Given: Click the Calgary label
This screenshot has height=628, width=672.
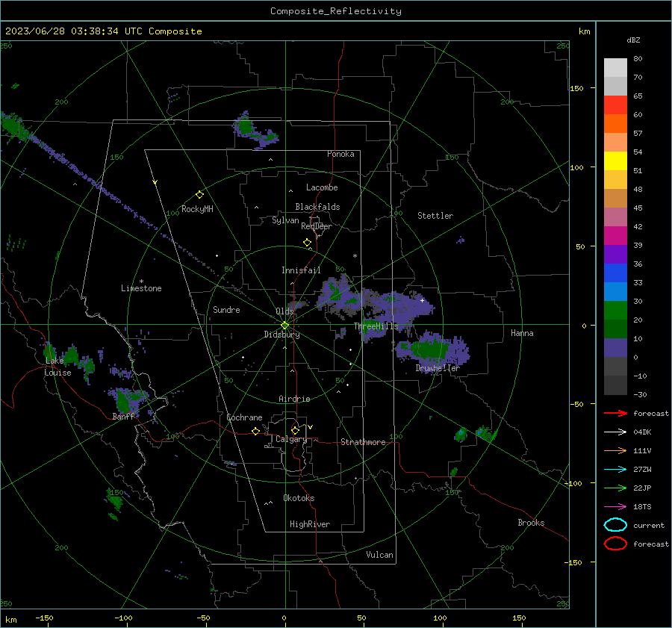Looking at the screenshot, I should coord(291,439).
